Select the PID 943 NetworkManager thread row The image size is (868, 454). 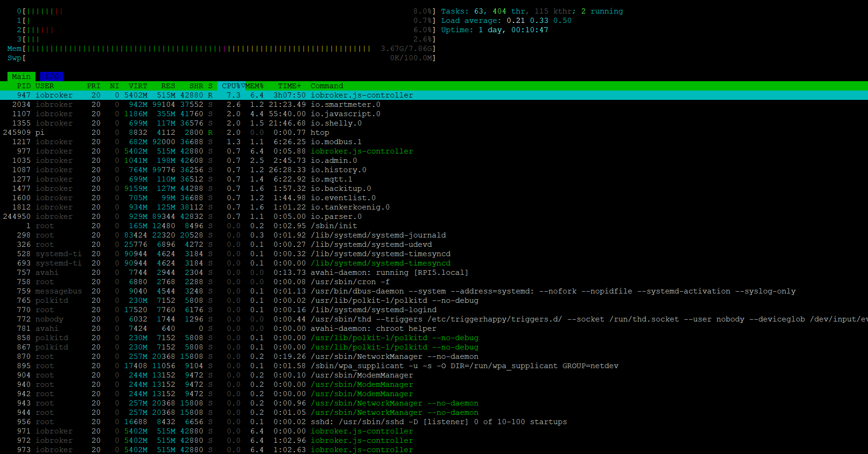[x=434, y=403]
